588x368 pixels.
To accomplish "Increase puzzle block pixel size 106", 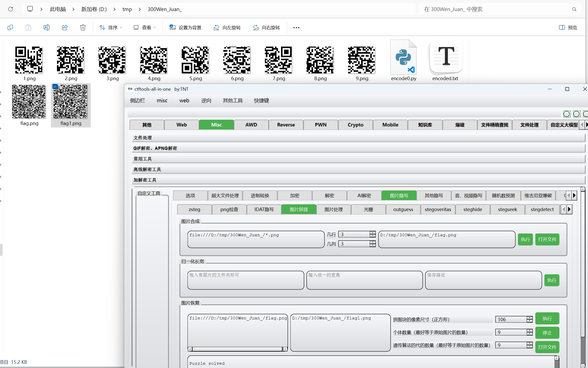I will coord(530,318).
